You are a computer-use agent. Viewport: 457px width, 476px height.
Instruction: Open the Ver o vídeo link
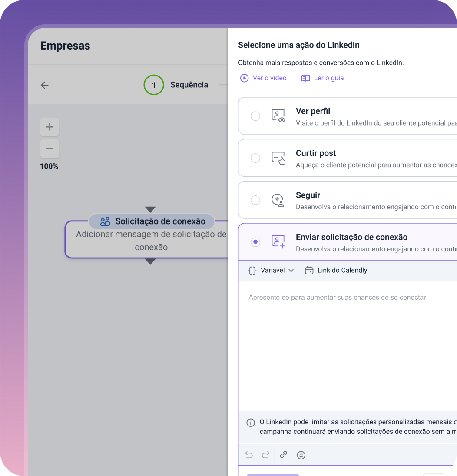point(270,78)
